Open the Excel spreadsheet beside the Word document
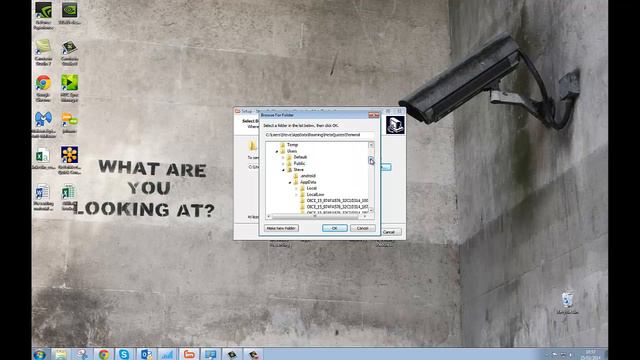The image size is (640, 360). click(x=69, y=198)
